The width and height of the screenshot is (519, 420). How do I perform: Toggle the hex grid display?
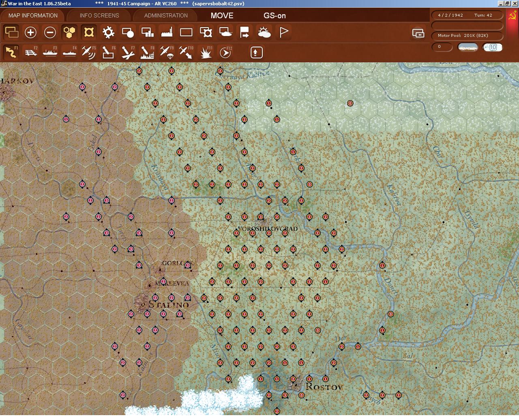[x=69, y=32]
